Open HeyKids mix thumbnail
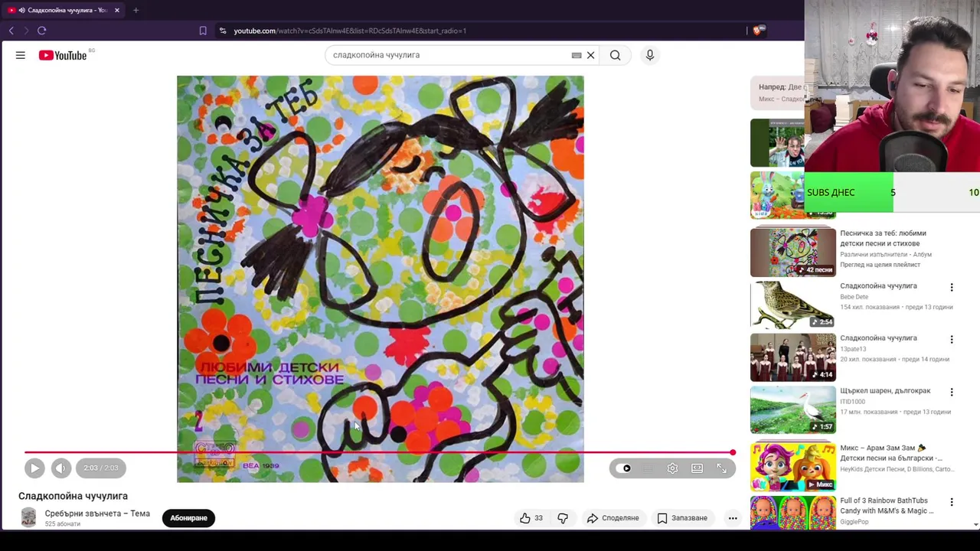The image size is (980, 551). coord(793,467)
